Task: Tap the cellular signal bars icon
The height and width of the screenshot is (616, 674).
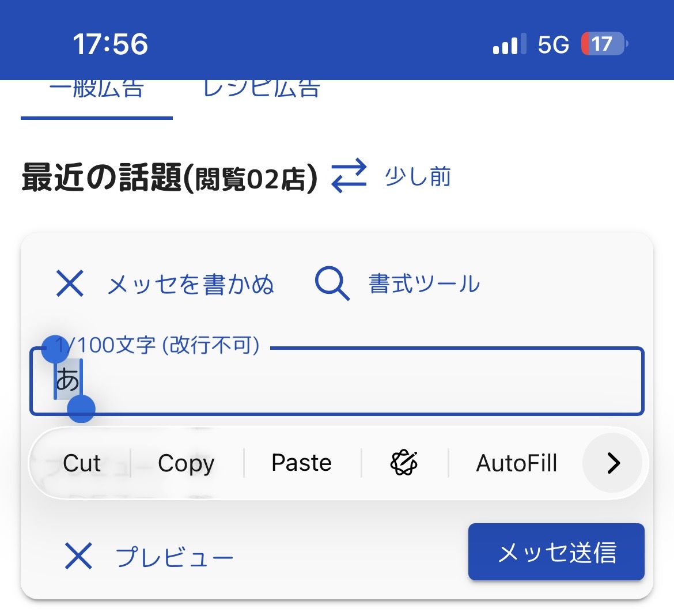Action: pos(509,43)
